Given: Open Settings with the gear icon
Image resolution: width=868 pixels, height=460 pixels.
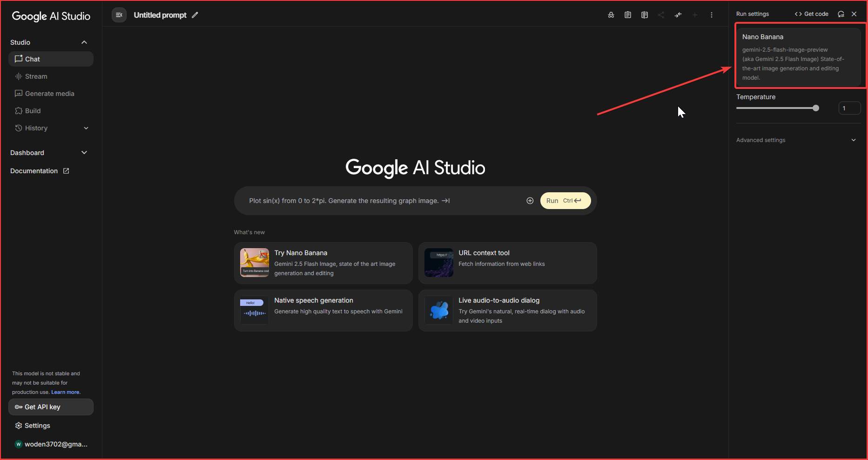Looking at the screenshot, I should coord(32,426).
